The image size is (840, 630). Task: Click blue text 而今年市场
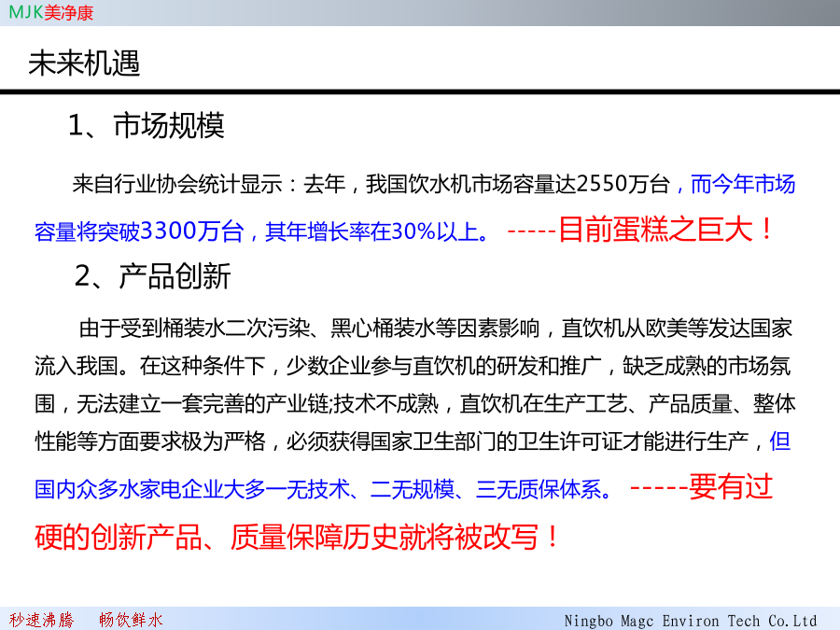743,184
